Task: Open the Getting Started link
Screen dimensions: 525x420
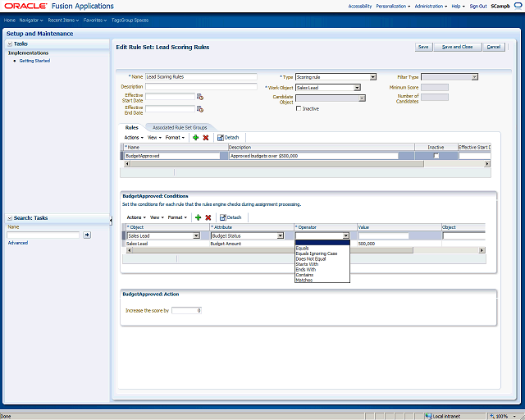Action: click(x=34, y=61)
